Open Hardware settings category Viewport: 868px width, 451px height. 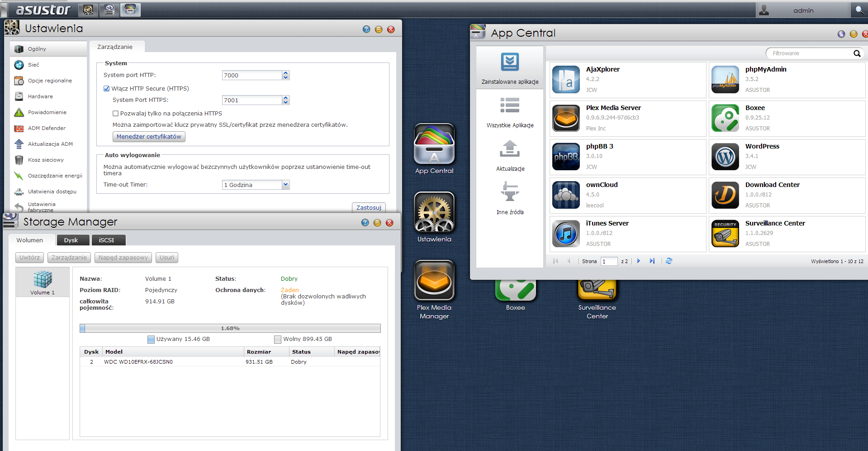point(48,96)
